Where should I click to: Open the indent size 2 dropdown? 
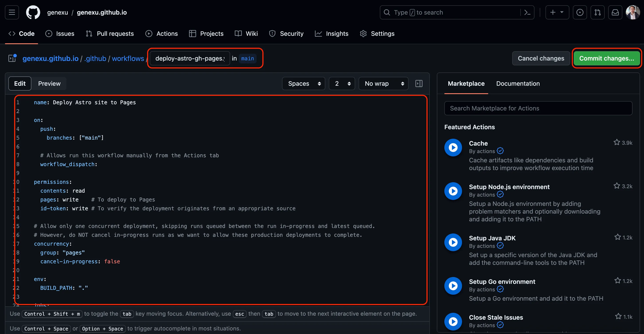click(342, 83)
